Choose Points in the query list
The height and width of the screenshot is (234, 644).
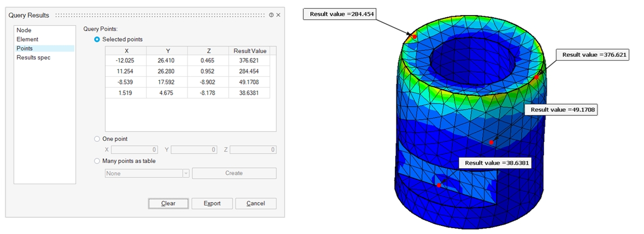pyautogui.click(x=25, y=48)
